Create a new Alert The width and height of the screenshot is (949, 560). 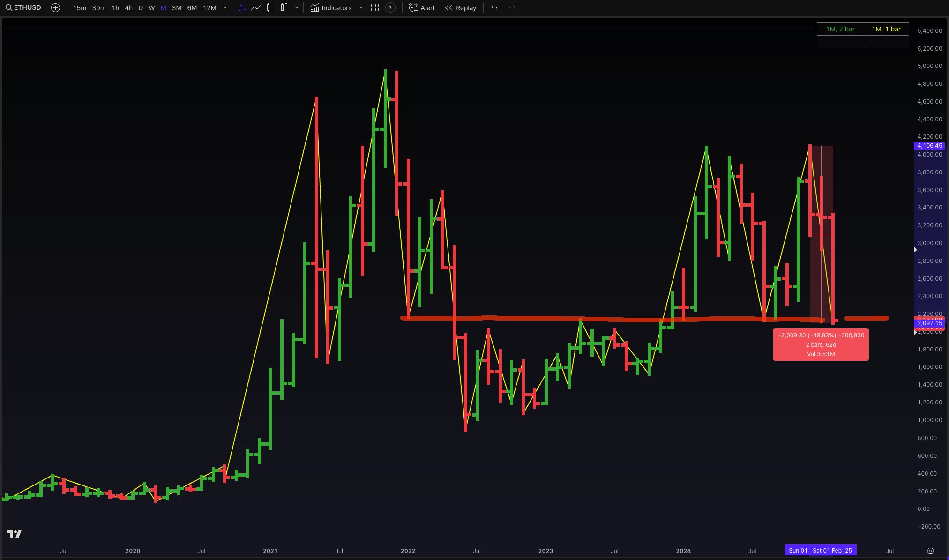coord(421,7)
